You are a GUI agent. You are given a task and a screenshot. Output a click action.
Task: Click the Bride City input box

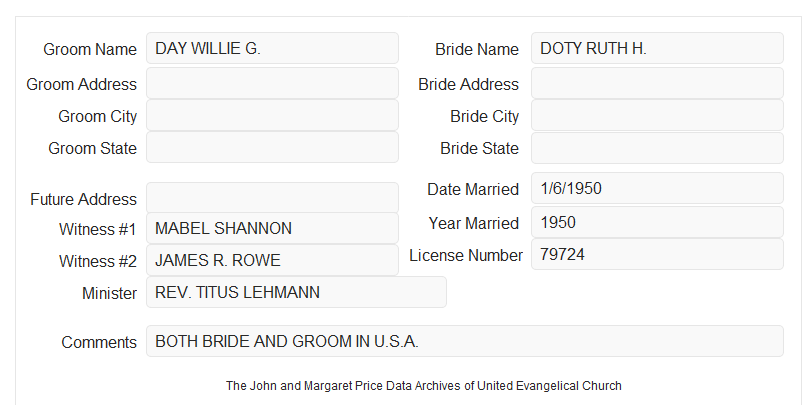click(657, 115)
